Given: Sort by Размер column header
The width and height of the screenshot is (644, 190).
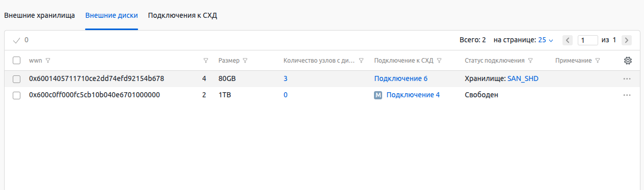Looking at the screenshot, I should pyautogui.click(x=229, y=61).
